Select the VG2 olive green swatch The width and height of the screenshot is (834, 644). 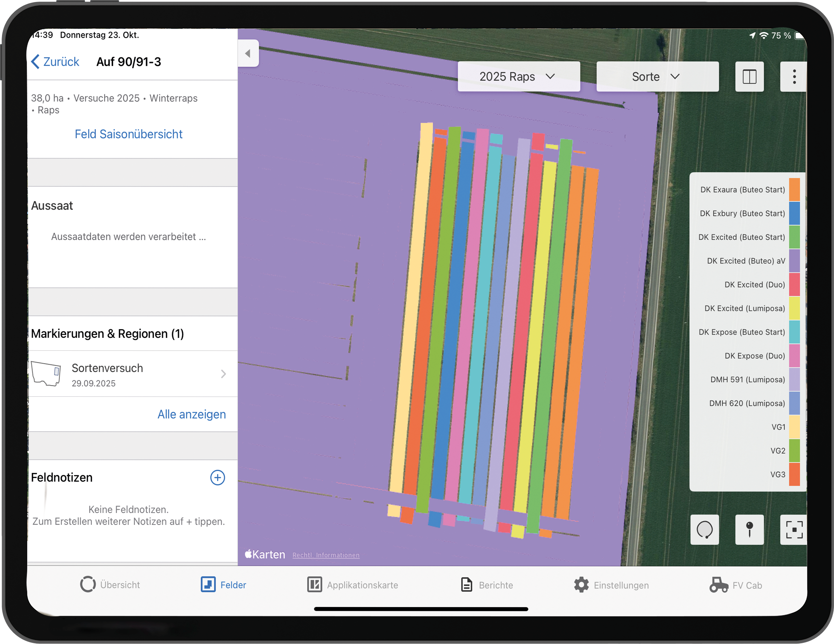[x=794, y=450]
